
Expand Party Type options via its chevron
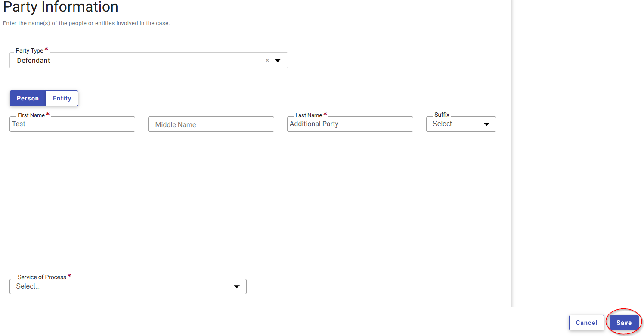pyautogui.click(x=278, y=60)
